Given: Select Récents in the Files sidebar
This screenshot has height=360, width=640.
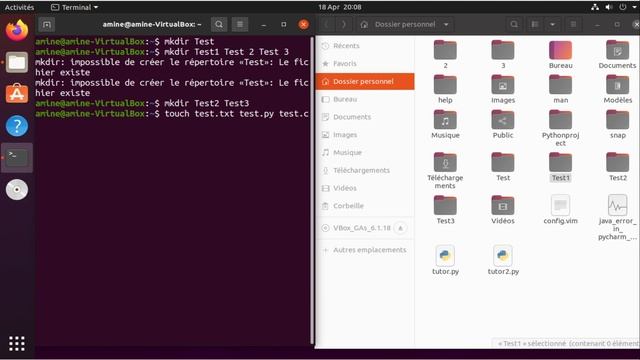Looking at the screenshot, I should [x=365, y=46].
